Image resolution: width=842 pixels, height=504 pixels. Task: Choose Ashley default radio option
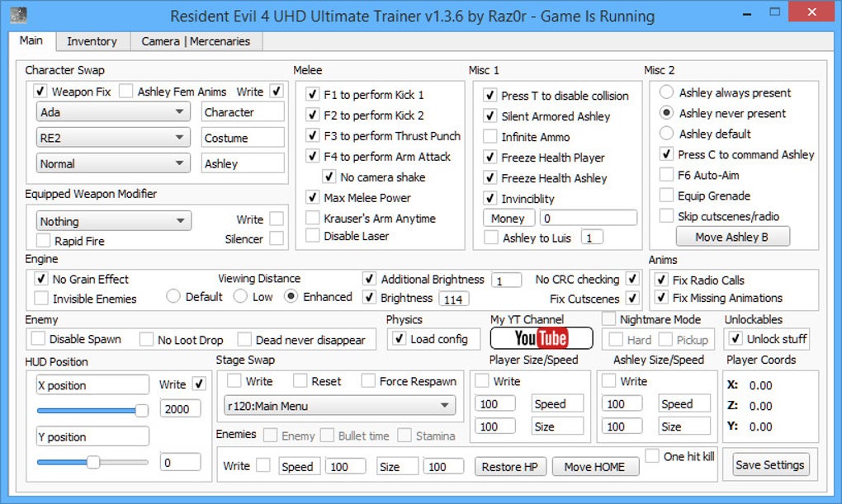point(666,134)
